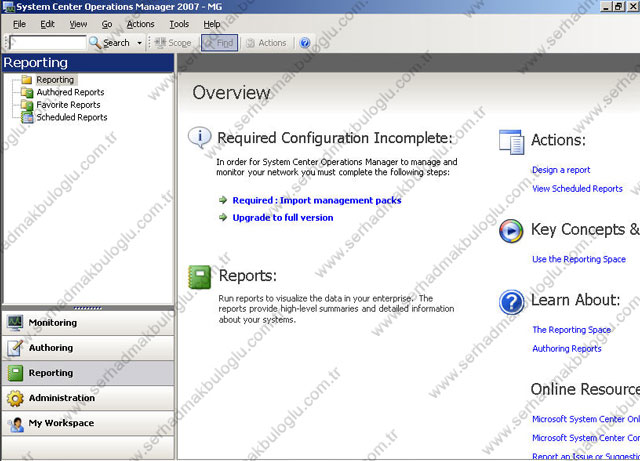Click the Scheduled Reports calendar icon
This screenshot has height=461, width=640.
pos(27,118)
